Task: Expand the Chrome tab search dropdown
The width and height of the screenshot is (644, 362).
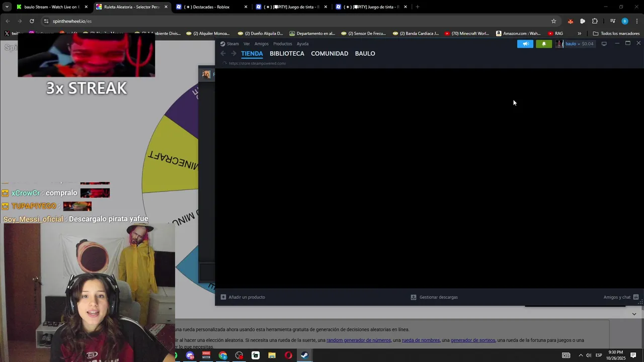Action: point(7,7)
